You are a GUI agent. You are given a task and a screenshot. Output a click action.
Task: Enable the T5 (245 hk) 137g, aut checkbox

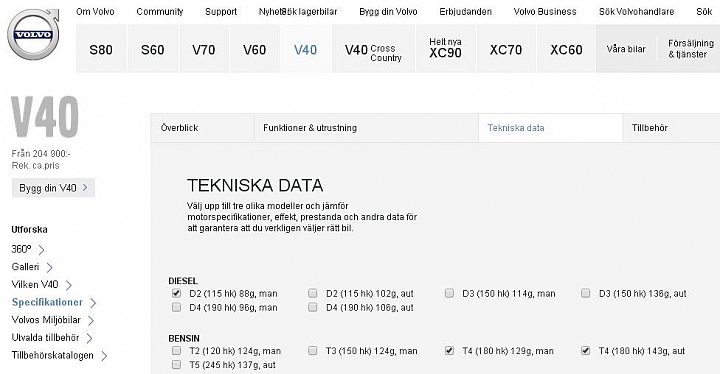point(176,365)
